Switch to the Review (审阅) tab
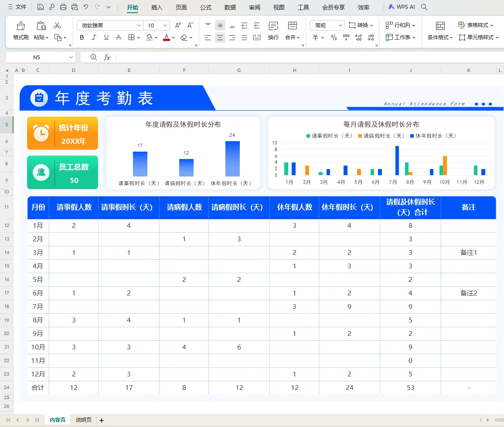The image size is (504, 427). [x=255, y=7]
